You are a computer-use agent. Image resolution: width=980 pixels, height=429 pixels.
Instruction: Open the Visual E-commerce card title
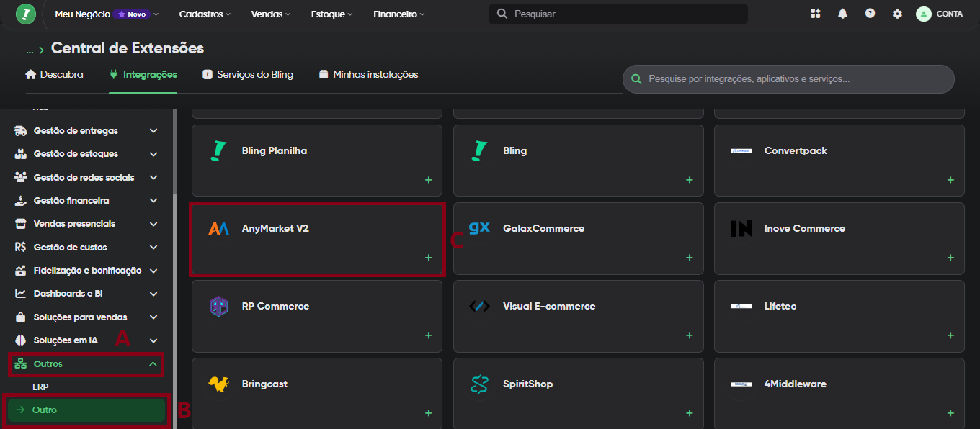point(549,306)
